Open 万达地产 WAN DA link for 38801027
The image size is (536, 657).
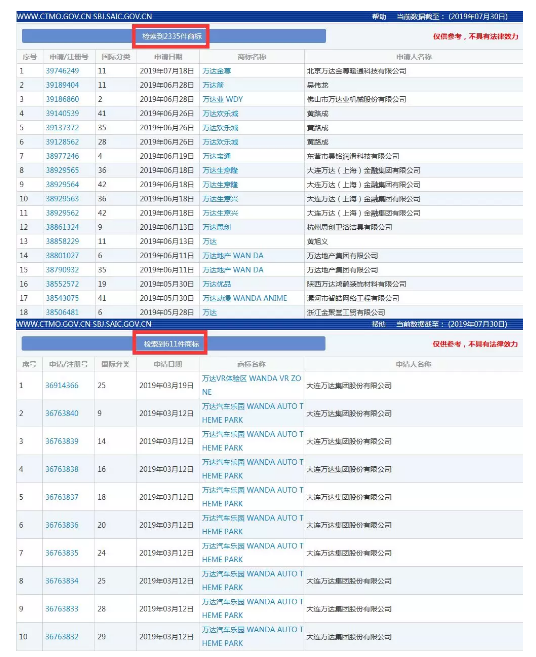233,256
